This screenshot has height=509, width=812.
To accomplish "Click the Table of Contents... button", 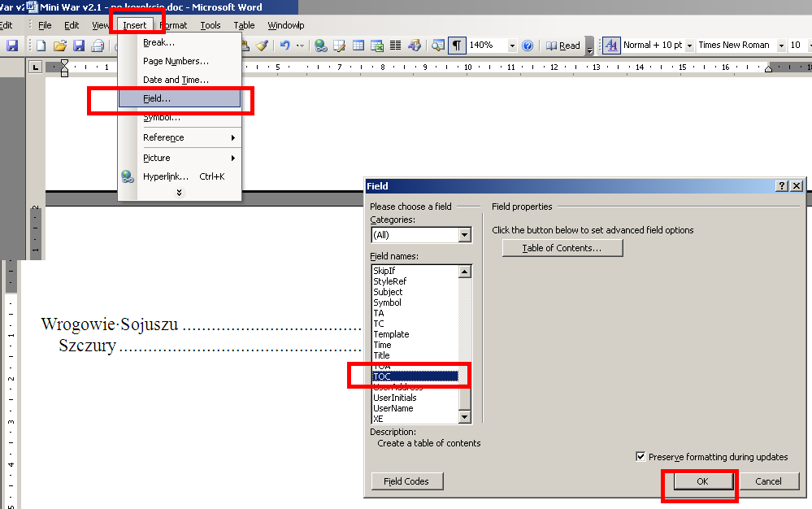I will (x=562, y=248).
